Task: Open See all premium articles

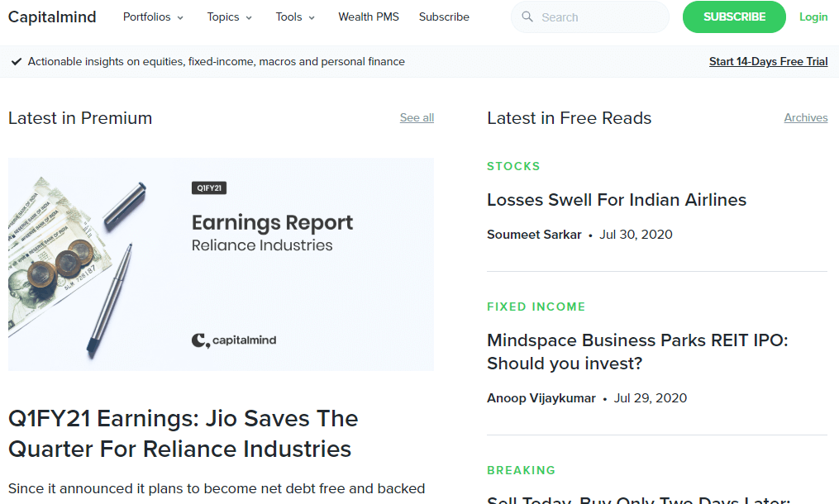Action: (417, 117)
